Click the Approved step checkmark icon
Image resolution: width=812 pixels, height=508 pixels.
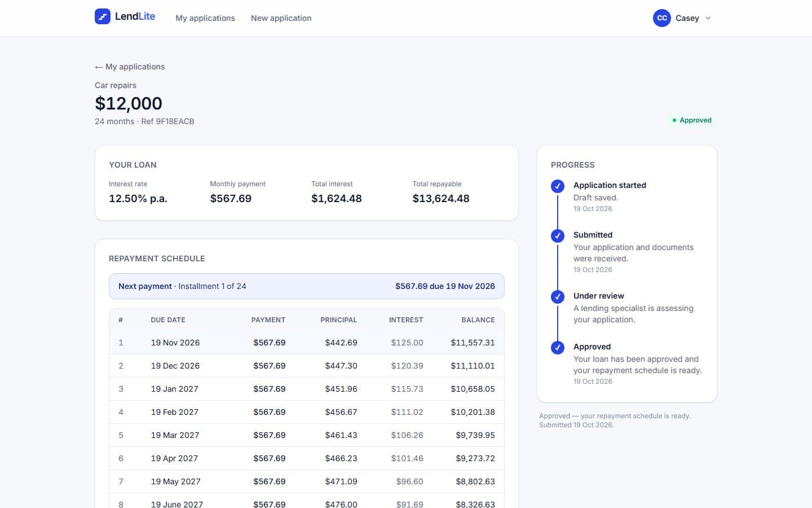558,348
